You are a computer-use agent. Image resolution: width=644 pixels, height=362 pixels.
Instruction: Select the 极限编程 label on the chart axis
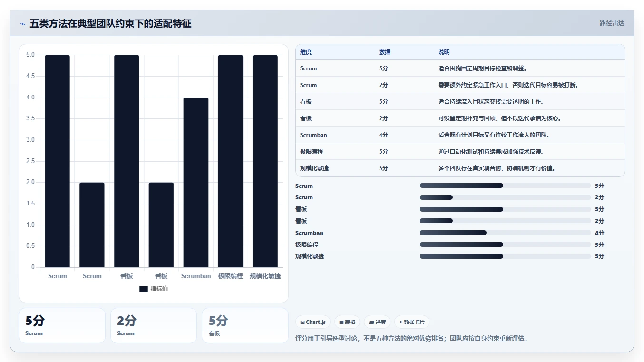tap(231, 276)
